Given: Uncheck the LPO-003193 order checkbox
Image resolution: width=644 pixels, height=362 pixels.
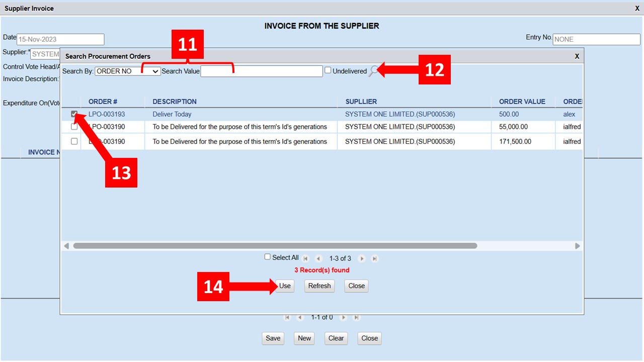Looking at the screenshot, I should (x=74, y=114).
